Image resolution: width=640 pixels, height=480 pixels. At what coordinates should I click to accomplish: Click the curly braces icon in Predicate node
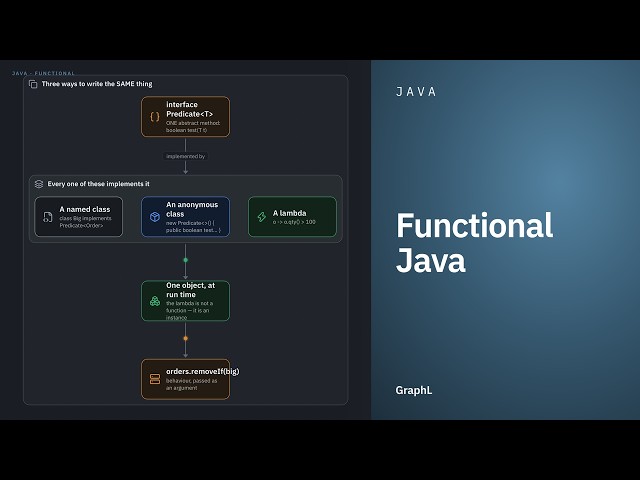coord(155,117)
